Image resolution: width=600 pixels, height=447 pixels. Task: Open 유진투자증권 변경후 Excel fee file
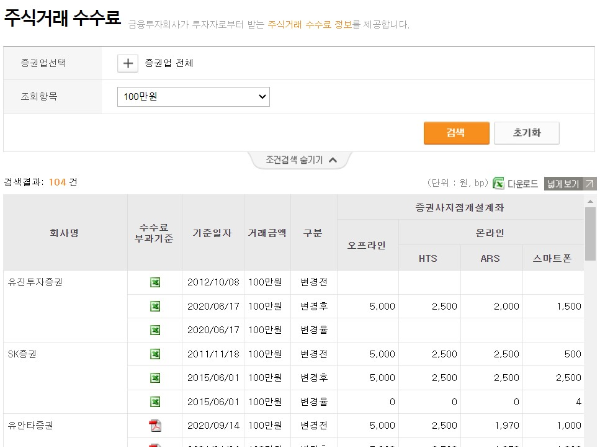pyautogui.click(x=155, y=306)
